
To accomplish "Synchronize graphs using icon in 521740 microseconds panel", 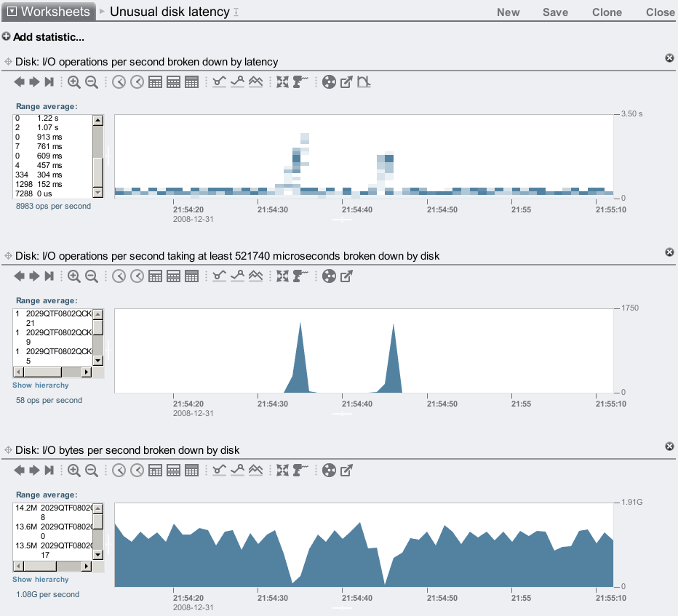I will click(x=283, y=276).
